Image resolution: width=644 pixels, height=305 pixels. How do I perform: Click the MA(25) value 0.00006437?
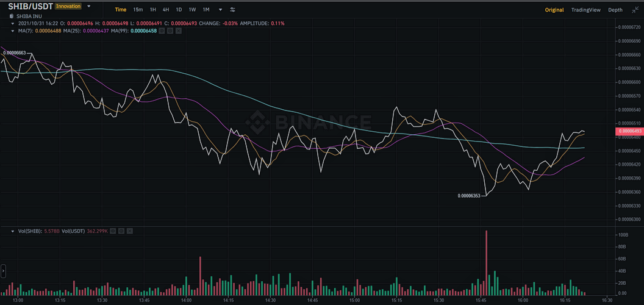(96, 31)
